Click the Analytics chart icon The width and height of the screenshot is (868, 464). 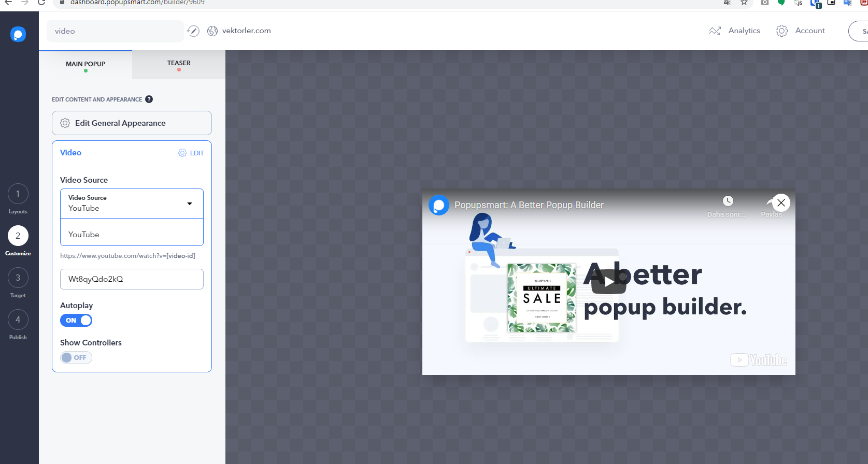[x=715, y=31]
